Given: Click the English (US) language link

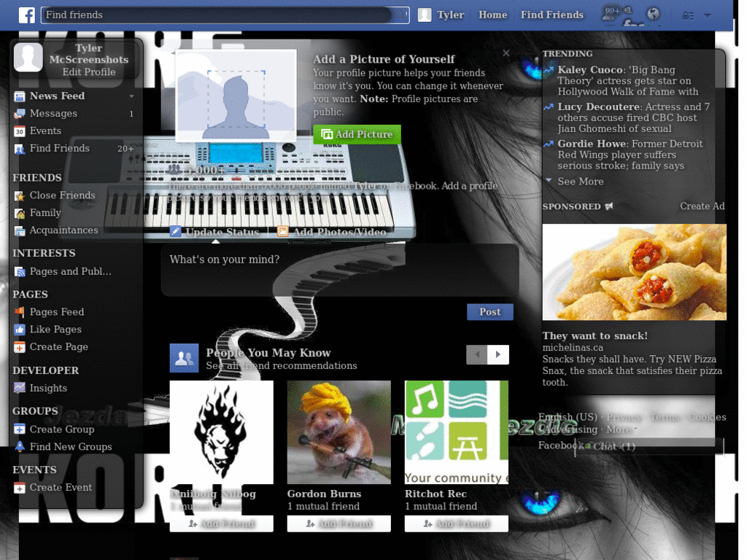Looking at the screenshot, I should (x=568, y=417).
